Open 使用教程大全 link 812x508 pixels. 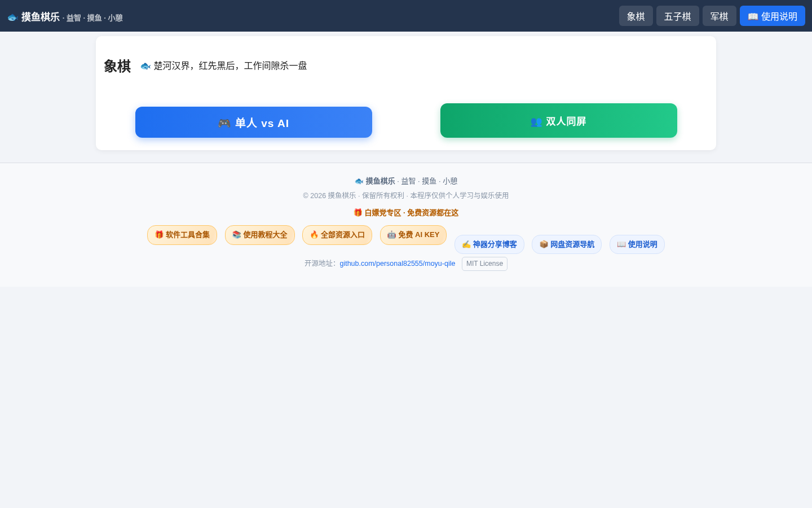point(260,235)
